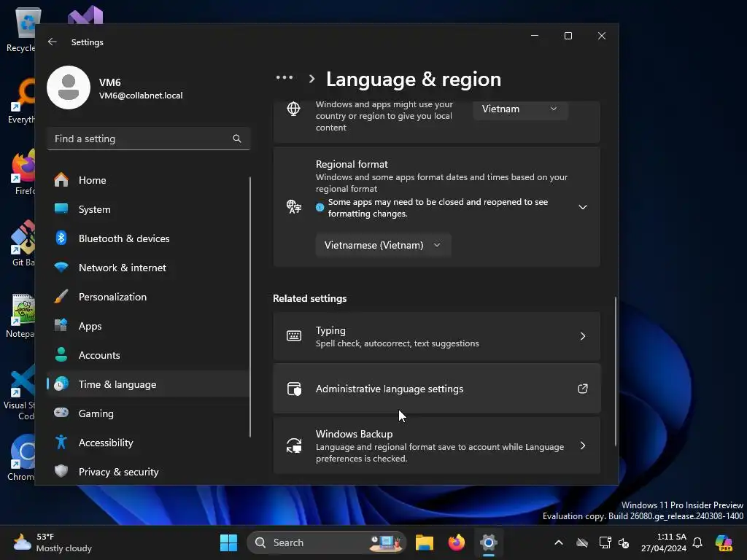The width and height of the screenshot is (747, 560).
Task: Click the VM6@collabnet.local account email
Action: [141, 96]
